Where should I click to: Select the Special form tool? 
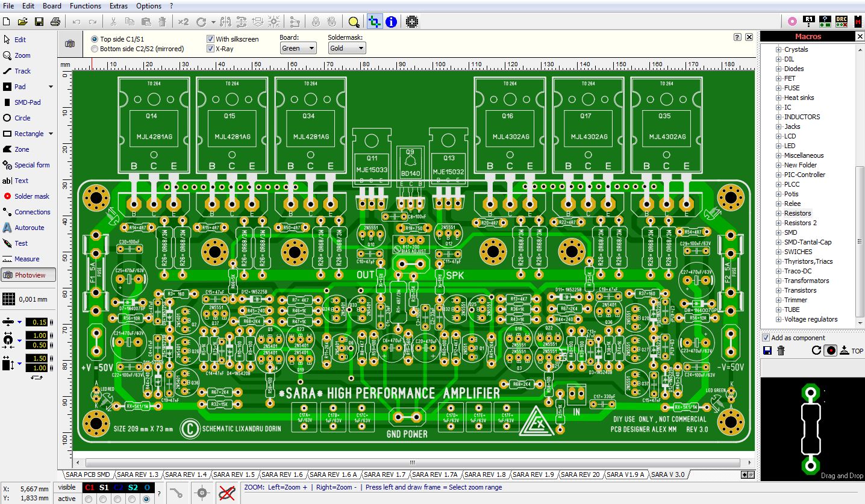pos(27,165)
